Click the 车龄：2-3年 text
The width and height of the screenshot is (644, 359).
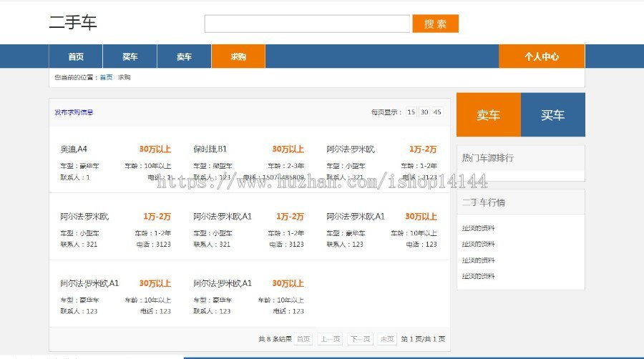[286, 166]
